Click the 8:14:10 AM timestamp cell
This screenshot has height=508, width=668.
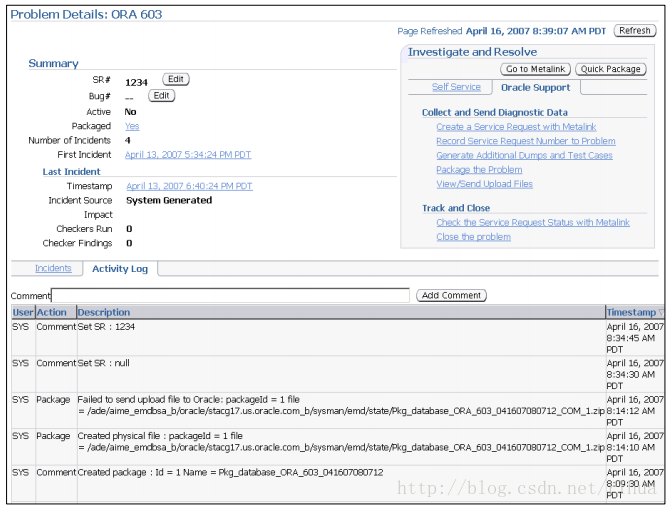(635, 447)
